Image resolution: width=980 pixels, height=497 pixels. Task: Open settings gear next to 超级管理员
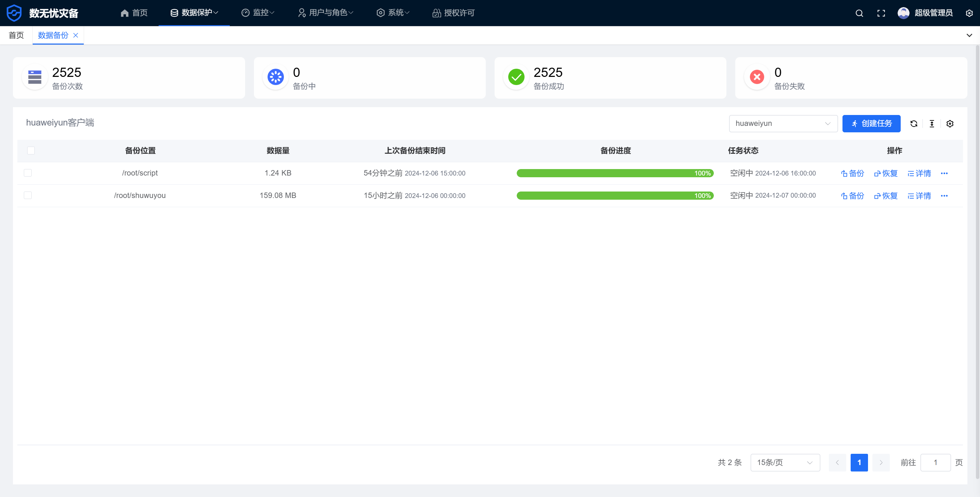[969, 13]
